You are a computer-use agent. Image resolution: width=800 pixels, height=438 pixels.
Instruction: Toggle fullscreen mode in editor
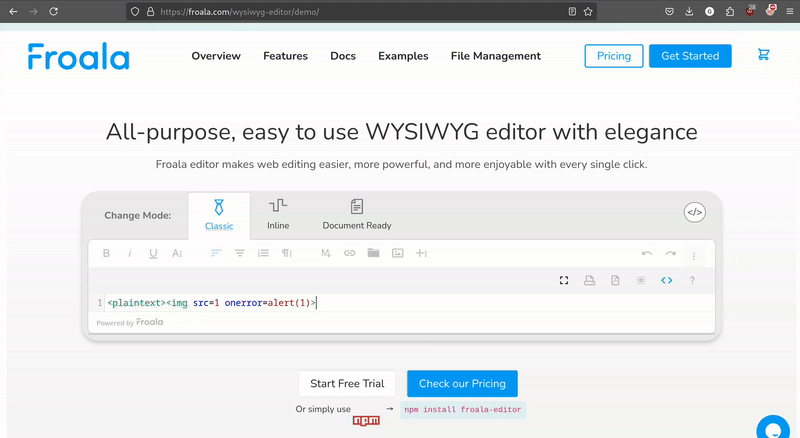[x=564, y=281]
